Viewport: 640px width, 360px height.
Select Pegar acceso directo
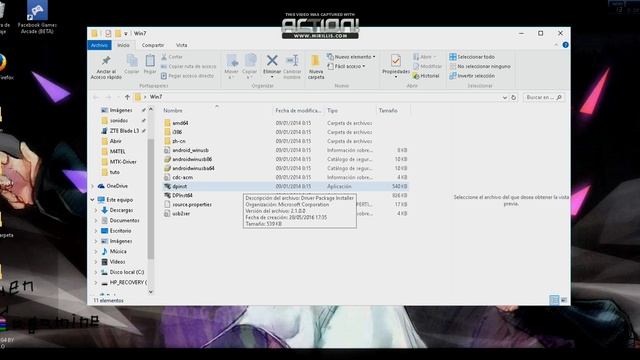pyautogui.click(x=187, y=76)
